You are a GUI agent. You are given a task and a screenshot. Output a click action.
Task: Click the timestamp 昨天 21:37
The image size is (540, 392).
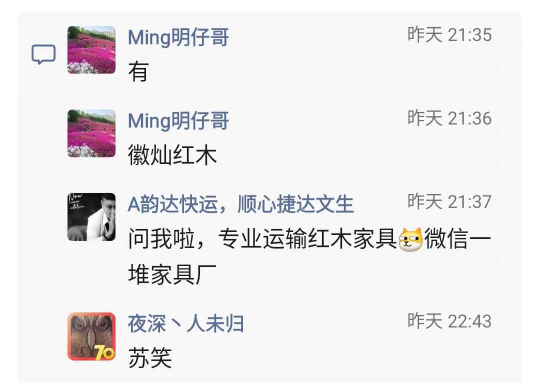449,201
